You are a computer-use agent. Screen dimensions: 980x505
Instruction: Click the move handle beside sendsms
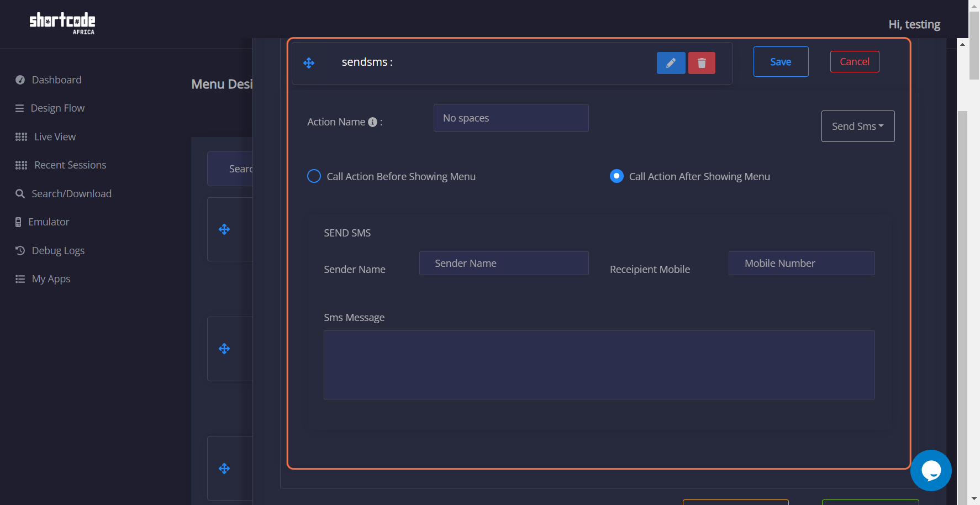[x=309, y=63]
